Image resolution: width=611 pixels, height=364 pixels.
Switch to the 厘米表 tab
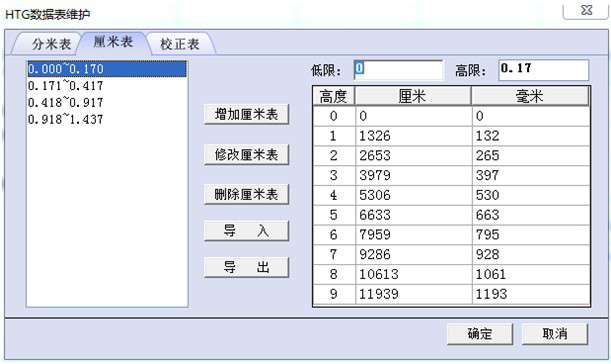(113, 42)
